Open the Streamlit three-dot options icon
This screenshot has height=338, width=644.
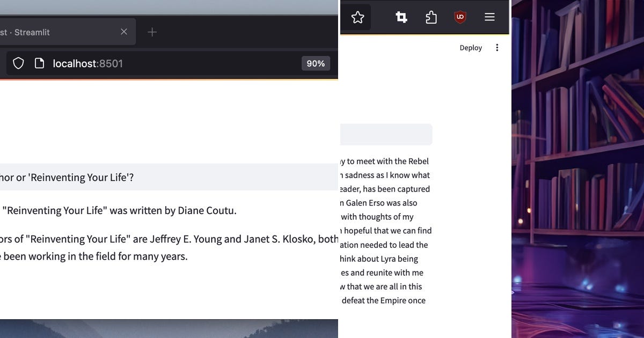click(x=497, y=48)
